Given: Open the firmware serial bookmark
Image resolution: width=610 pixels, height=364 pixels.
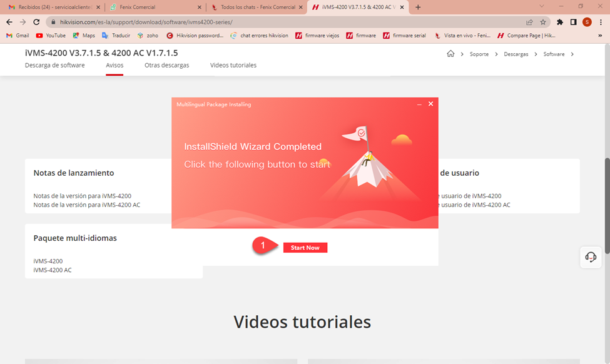Looking at the screenshot, I should (x=405, y=36).
